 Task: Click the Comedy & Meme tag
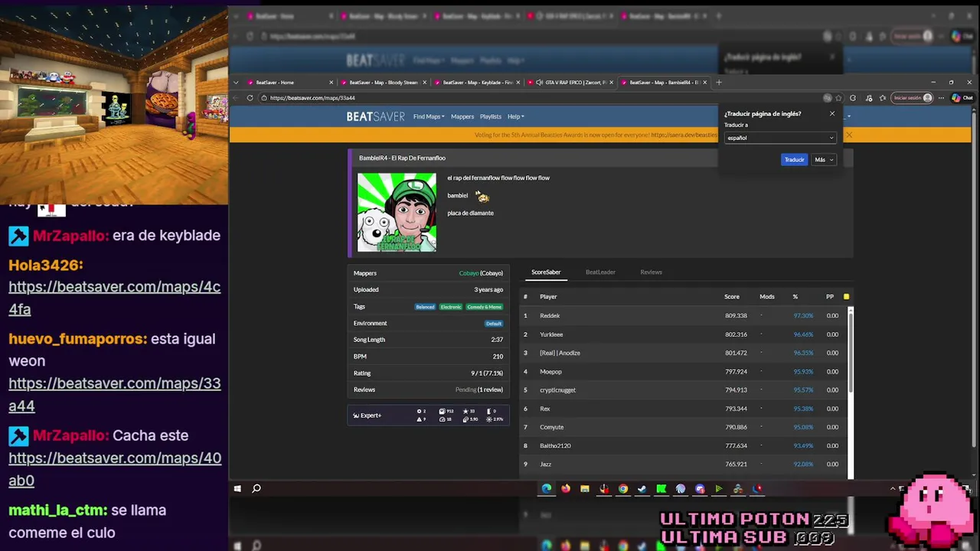point(484,307)
